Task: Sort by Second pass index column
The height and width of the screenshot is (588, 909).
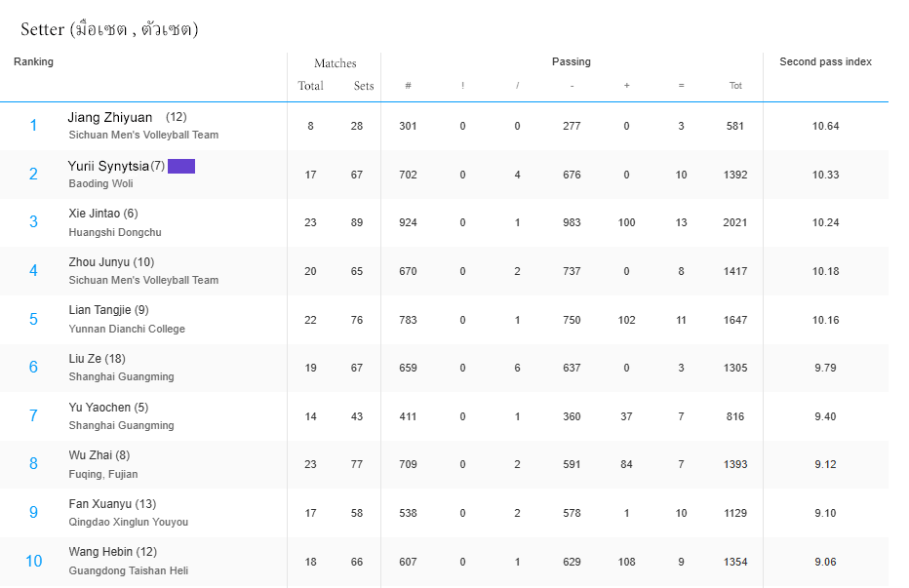Action: (825, 61)
